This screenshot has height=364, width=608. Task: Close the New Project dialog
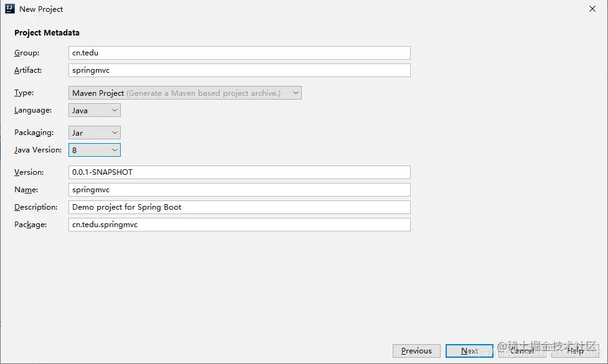coord(592,9)
